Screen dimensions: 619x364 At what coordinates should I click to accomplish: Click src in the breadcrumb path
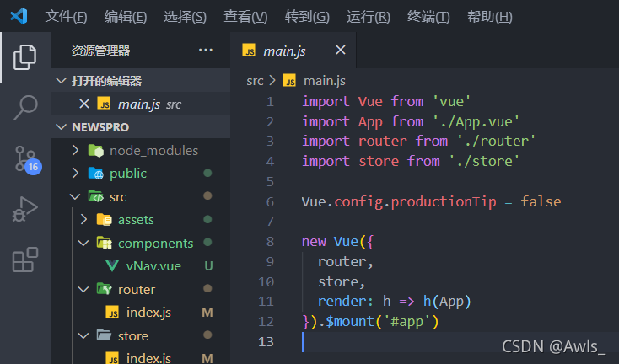(x=255, y=81)
